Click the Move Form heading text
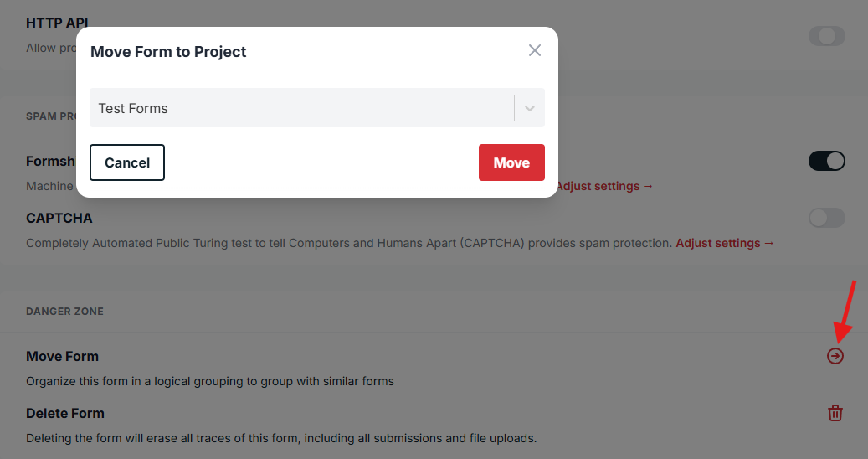 pyautogui.click(x=63, y=357)
